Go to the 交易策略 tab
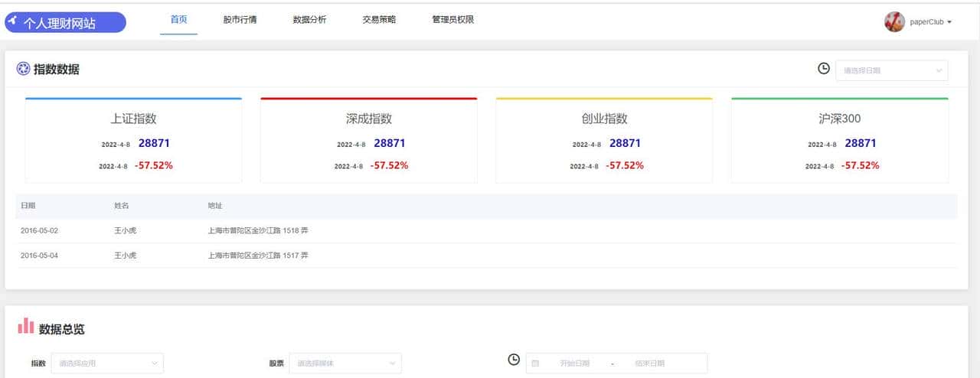The height and width of the screenshot is (378, 980). pos(379,20)
